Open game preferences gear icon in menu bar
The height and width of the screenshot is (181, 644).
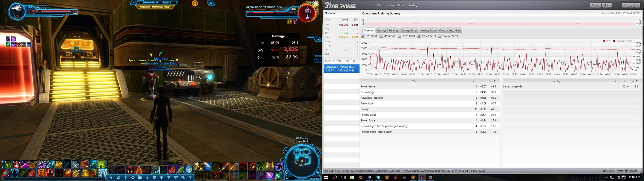183,177
